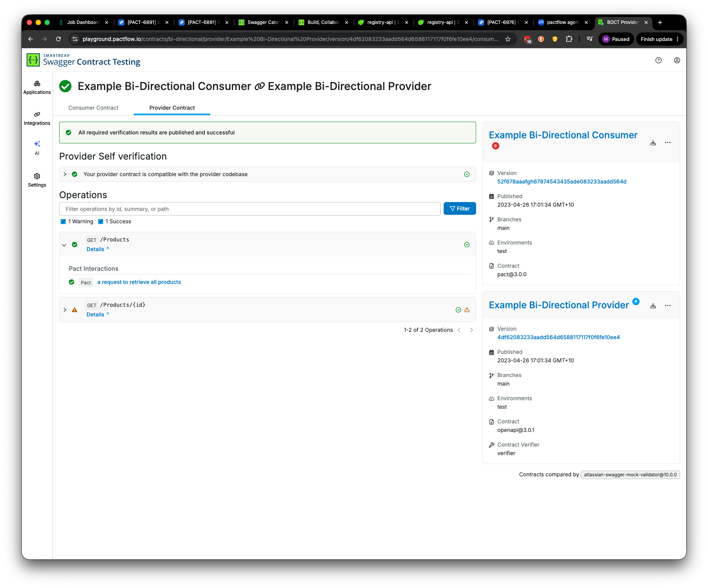Click the browser back arrow
Screen dimensions: 708x588
(31, 39)
